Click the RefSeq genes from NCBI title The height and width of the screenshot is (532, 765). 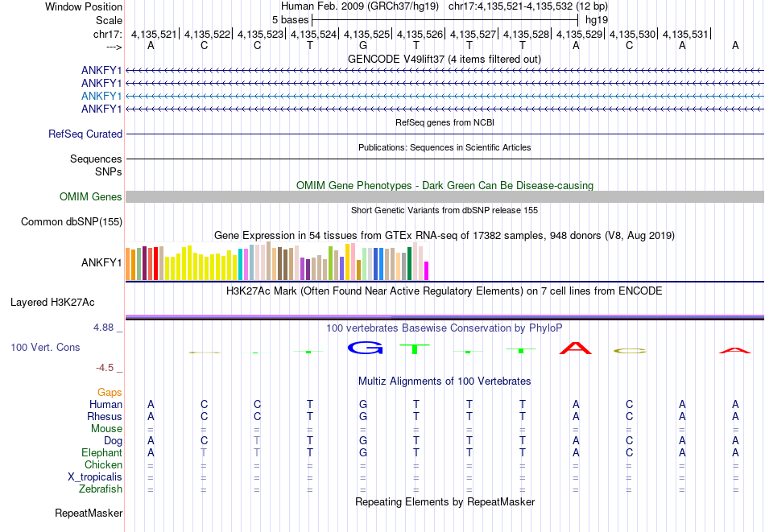coord(445,122)
